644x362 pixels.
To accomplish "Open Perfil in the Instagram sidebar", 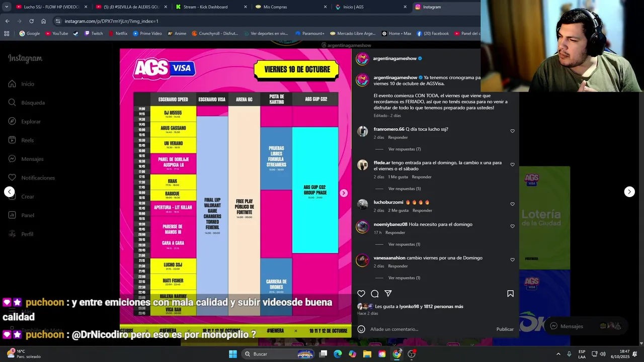I will coord(21,234).
